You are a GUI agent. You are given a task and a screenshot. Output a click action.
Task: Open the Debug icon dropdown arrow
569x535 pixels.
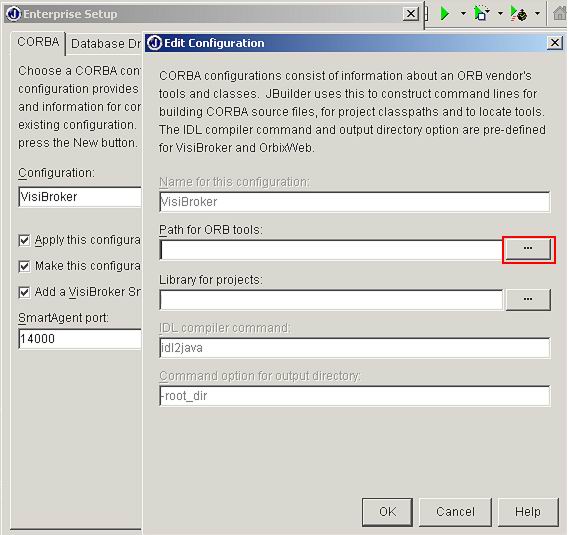pyautogui.click(x=500, y=14)
